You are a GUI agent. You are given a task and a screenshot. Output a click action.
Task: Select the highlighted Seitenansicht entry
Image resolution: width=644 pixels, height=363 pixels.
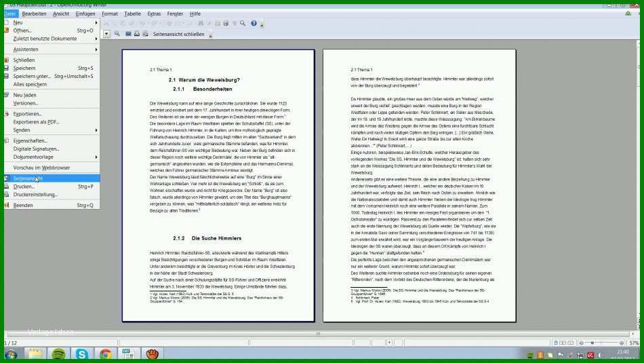(x=52, y=178)
